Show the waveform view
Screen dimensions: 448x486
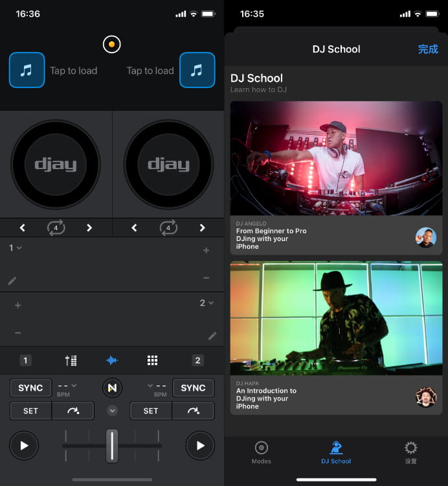coord(112,360)
